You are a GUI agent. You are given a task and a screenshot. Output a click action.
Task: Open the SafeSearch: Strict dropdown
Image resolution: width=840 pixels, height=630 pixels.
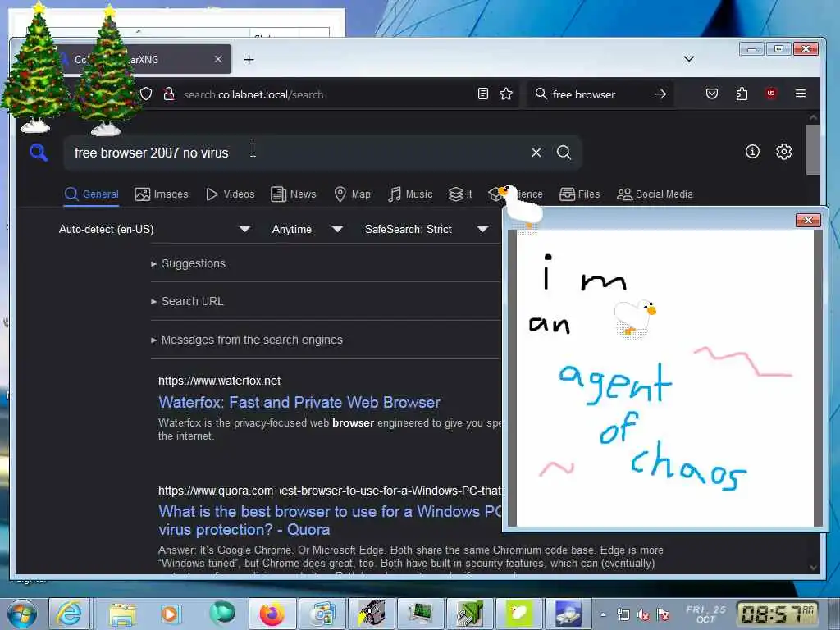point(427,230)
